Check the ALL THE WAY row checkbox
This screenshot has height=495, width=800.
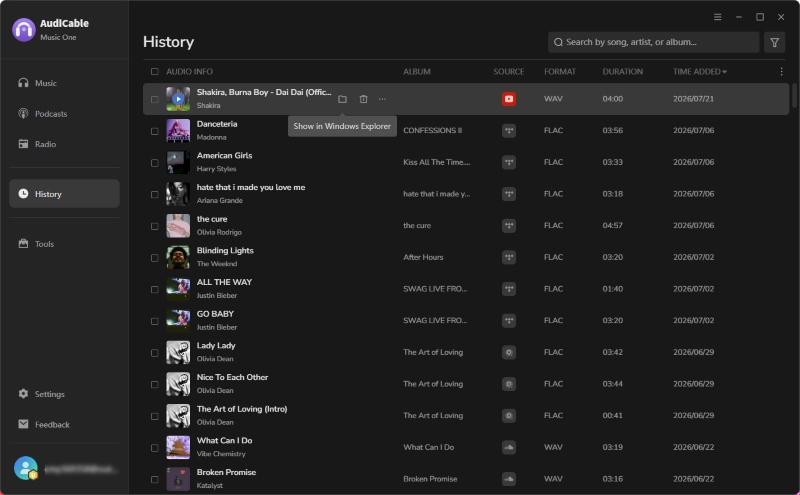(155, 289)
